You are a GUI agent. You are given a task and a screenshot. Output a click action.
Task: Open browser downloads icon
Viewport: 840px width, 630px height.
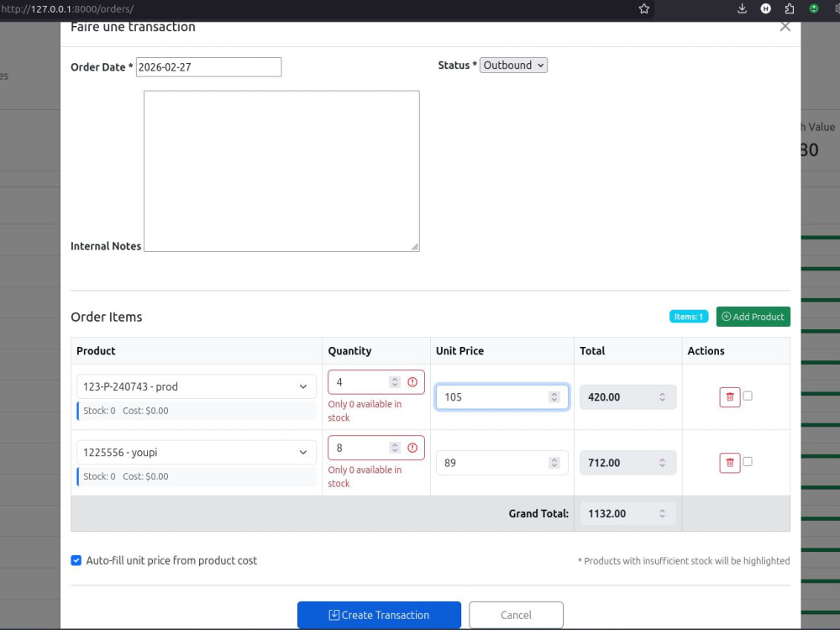742,8
